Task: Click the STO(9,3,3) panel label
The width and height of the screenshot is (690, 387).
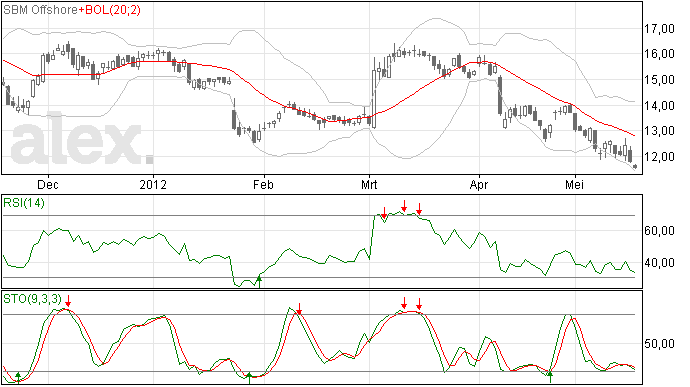Action: point(32,299)
